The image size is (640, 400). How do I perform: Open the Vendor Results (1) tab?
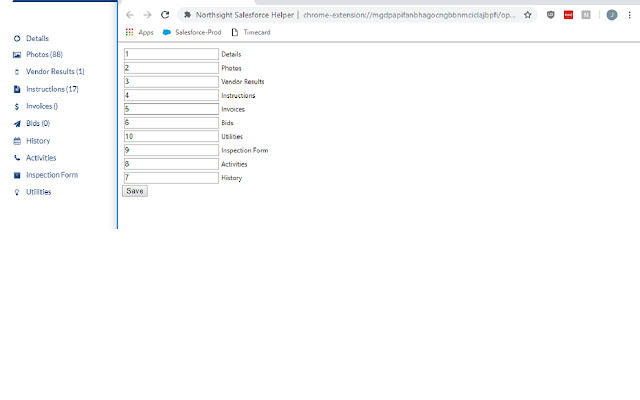point(55,71)
